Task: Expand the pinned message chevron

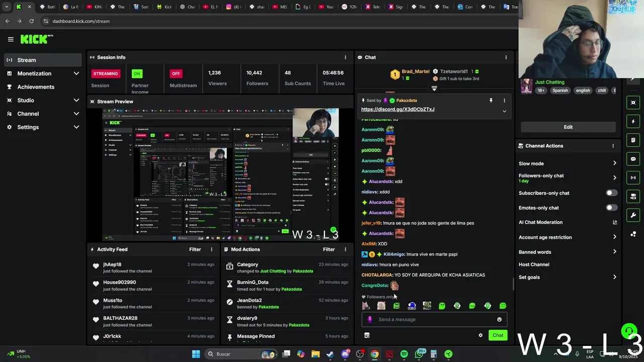Action: (504, 111)
